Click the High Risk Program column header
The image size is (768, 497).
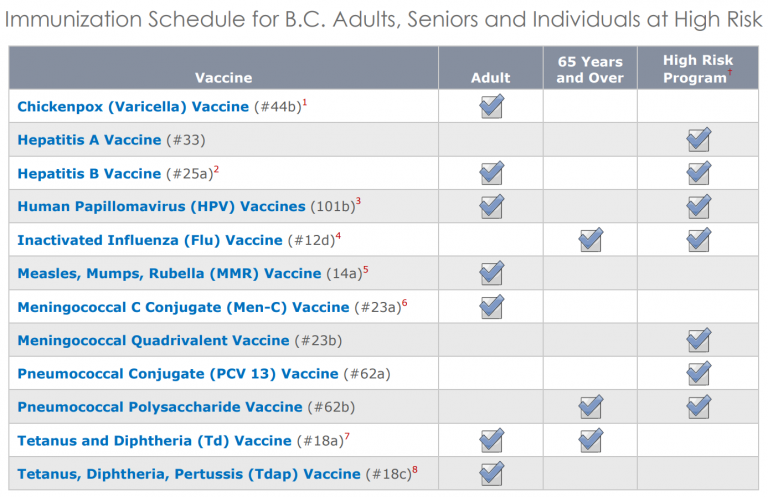698,68
